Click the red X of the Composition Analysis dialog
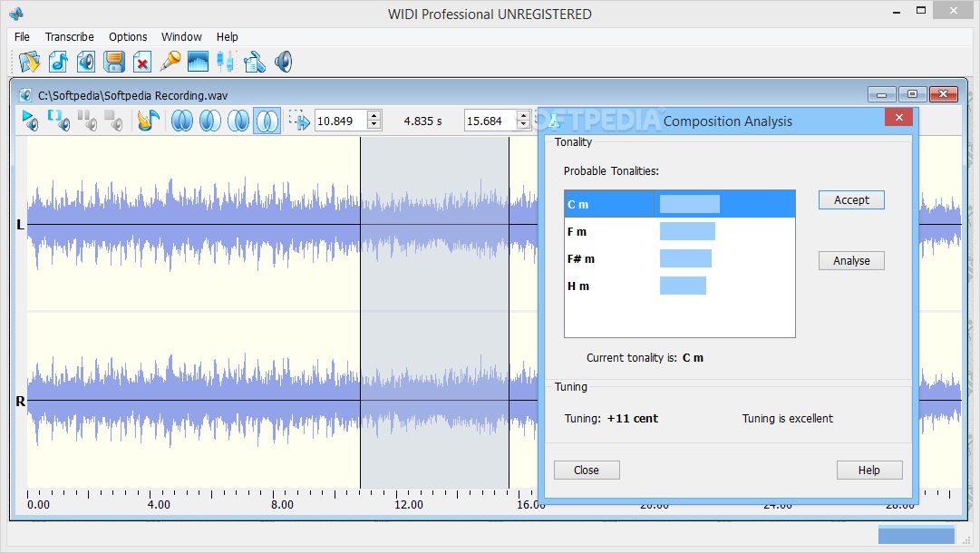Screen dimensions: 980x553 point(898,118)
